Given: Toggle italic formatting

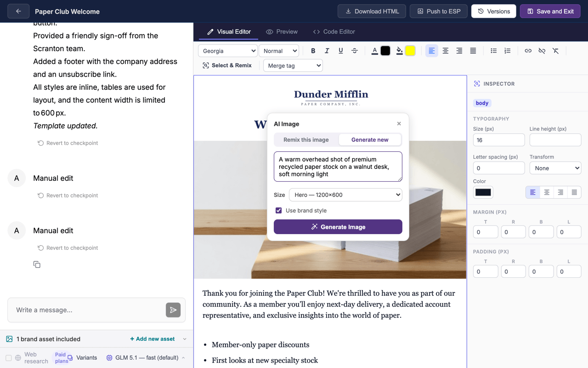Looking at the screenshot, I should coord(327,51).
